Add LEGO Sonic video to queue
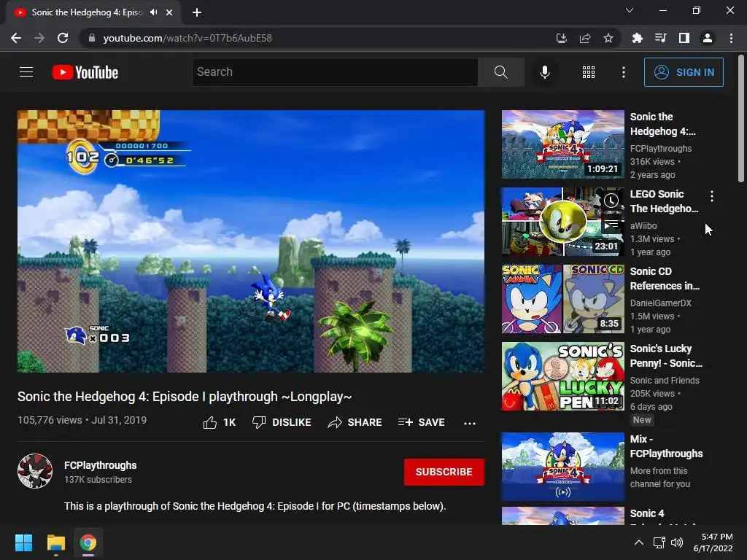 [x=611, y=224]
